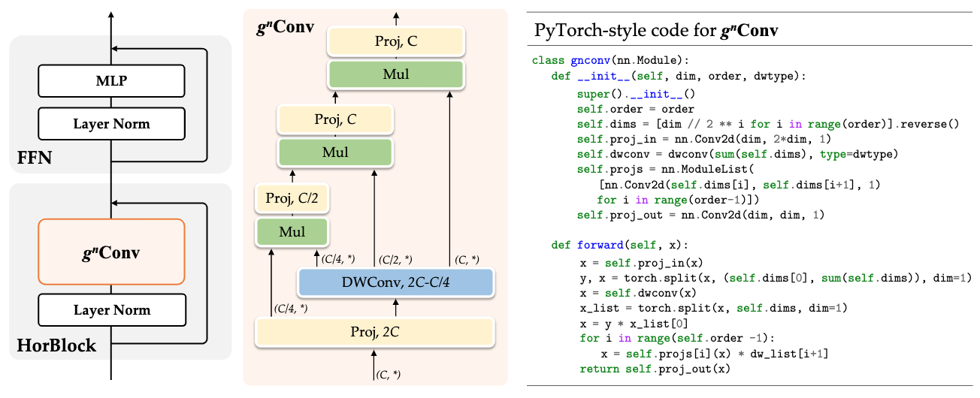The image size is (980, 398).
Task: Click the 'self.proj_out = nn.Conv2d(dim, dim, 1)' line
Action: coord(700,215)
